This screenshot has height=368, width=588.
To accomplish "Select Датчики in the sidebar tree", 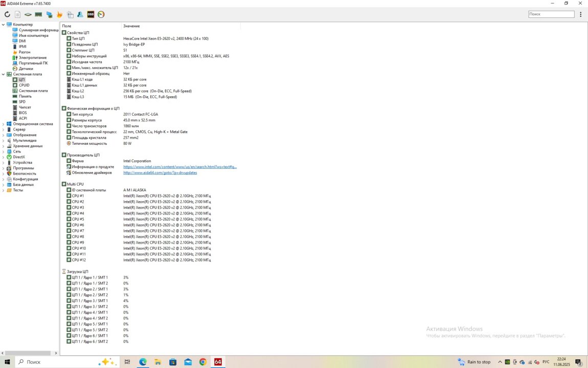I will [26, 69].
